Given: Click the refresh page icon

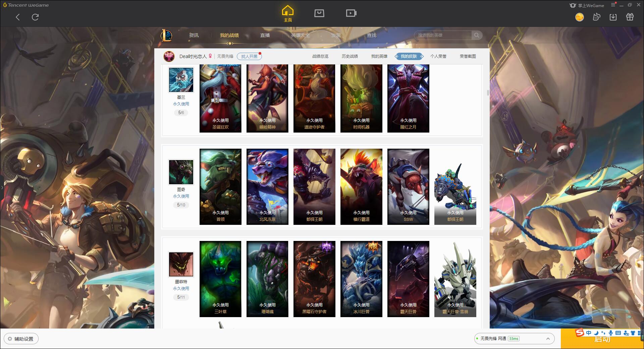Looking at the screenshot, I should [x=35, y=17].
